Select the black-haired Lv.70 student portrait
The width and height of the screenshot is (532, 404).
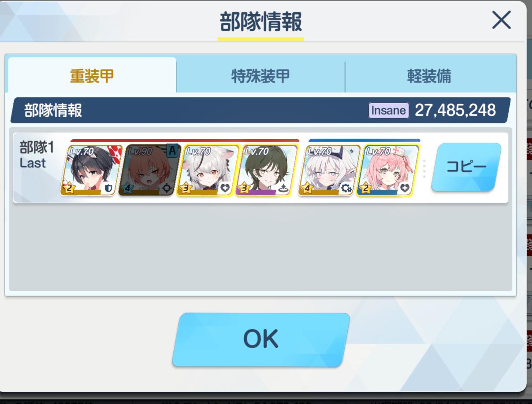pos(92,170)
